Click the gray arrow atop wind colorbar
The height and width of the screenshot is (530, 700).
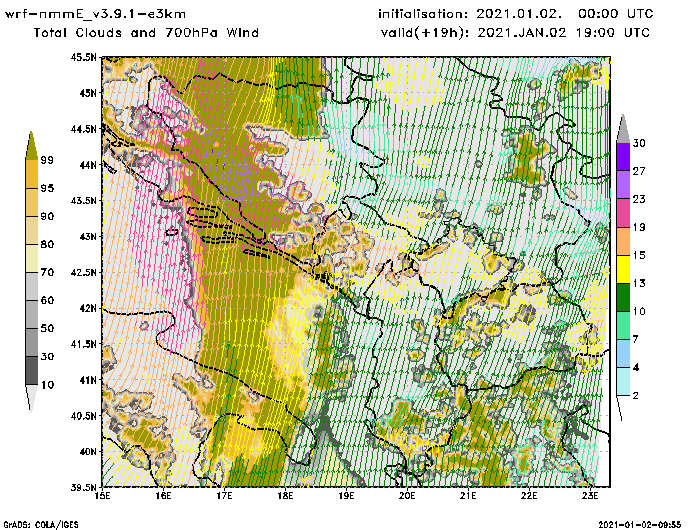click(x=622, y=127)
